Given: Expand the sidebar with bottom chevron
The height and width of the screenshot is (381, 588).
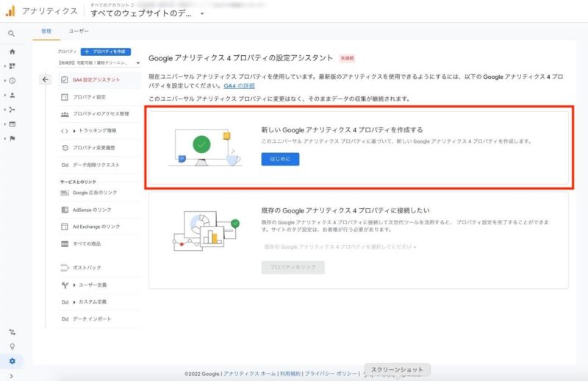Looking at the screenshot, I should 12,376.
